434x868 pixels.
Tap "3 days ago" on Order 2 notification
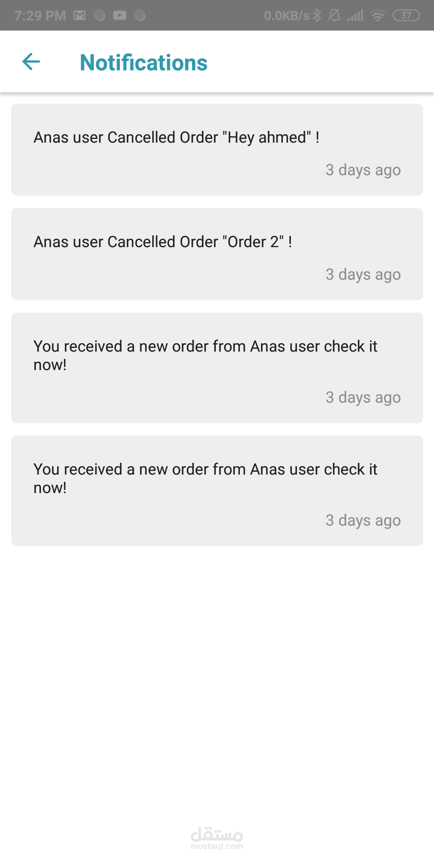[x=363, y=274]
